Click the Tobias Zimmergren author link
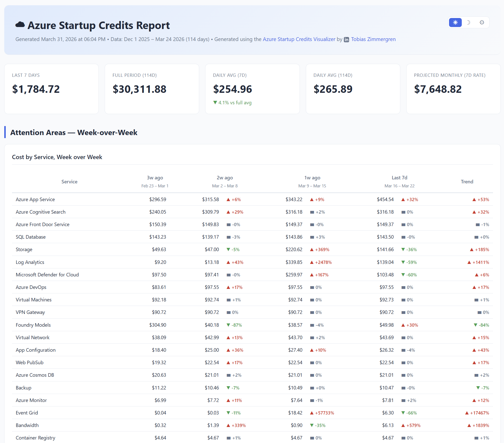This screenshot has height=443, width=504. 373,39
